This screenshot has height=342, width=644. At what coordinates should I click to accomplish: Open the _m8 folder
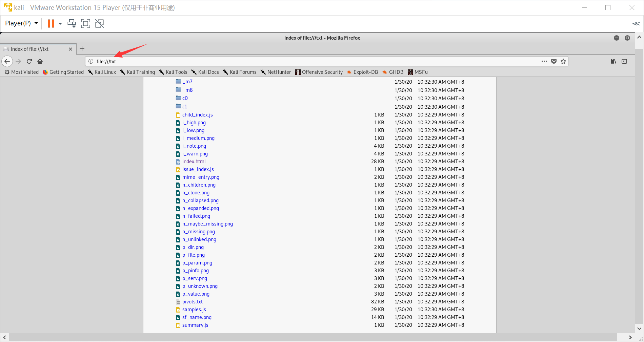coord(187,90)
